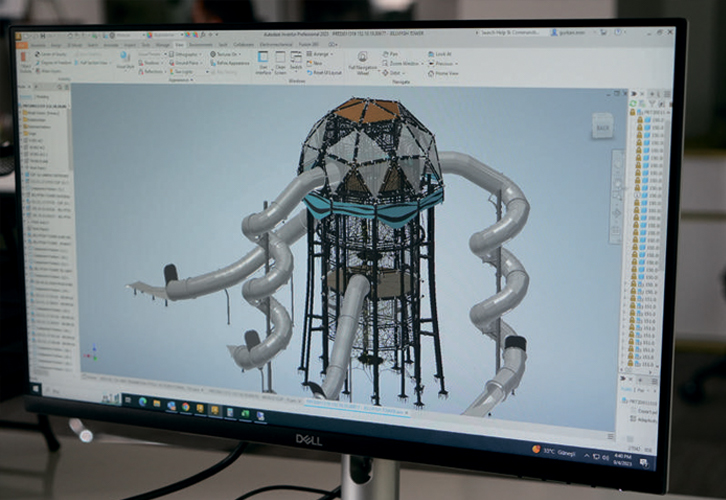Click the Look At tool
This screenshot has width=726, height=500.
pyautogui.click(x=440, y=54)
